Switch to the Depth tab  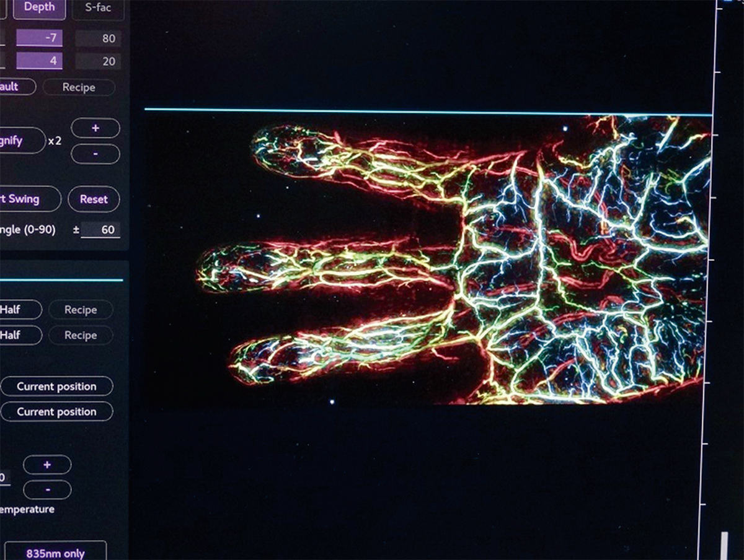point(39,8)
